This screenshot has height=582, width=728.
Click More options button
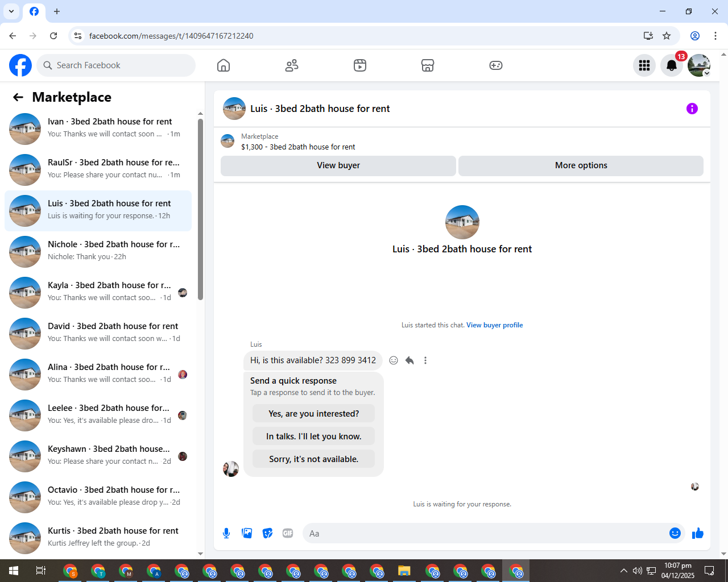[581, 165]
